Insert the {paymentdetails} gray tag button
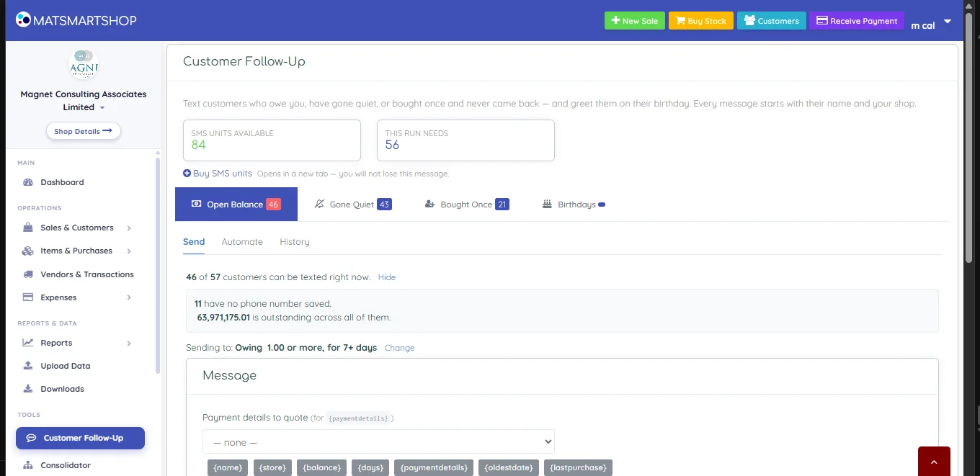 click(434, 467)
